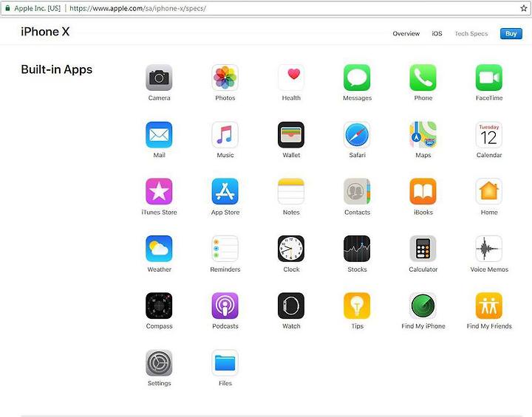Click the green padlock security icon
The image size is (532, 417).
[7, 8]
